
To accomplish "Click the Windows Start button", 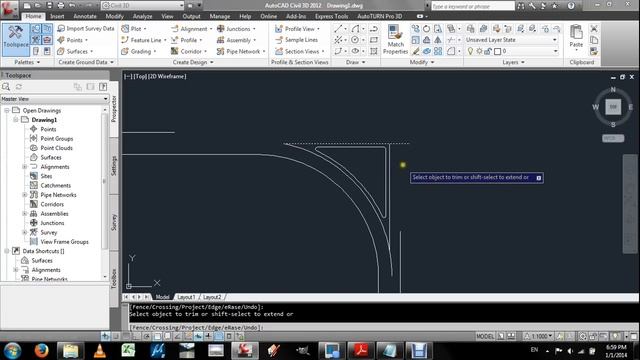I will [12, 351].
